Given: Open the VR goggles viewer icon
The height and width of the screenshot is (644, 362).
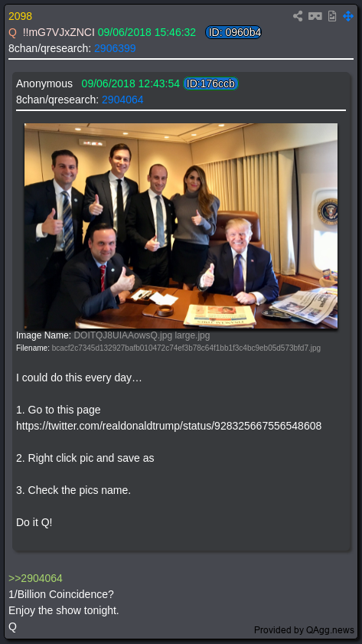Looking at the screenshot, I should (315, 16).
